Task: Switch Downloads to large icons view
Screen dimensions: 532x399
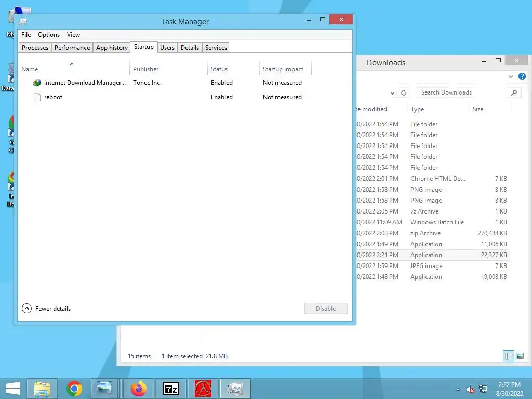Action: [520, 356]
